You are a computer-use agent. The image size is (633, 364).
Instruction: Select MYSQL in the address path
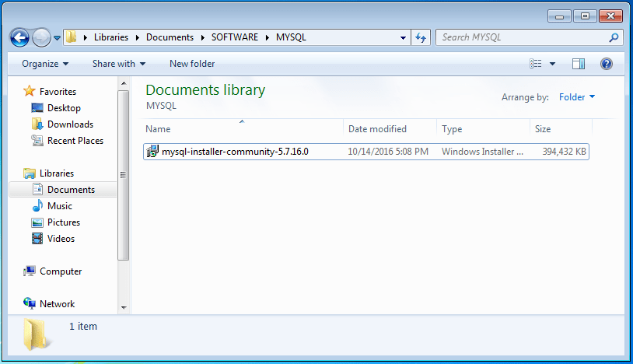coord(291,37)
